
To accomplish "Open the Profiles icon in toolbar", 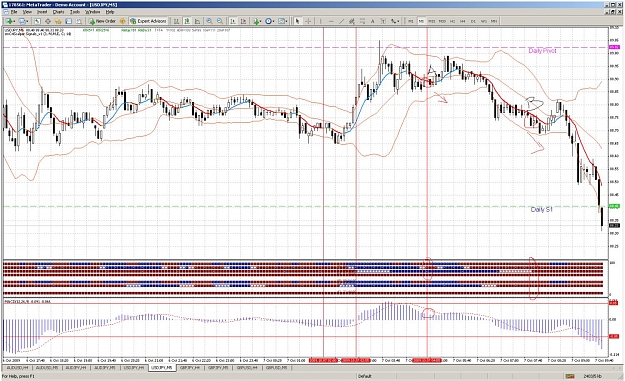I will point(23,21).
